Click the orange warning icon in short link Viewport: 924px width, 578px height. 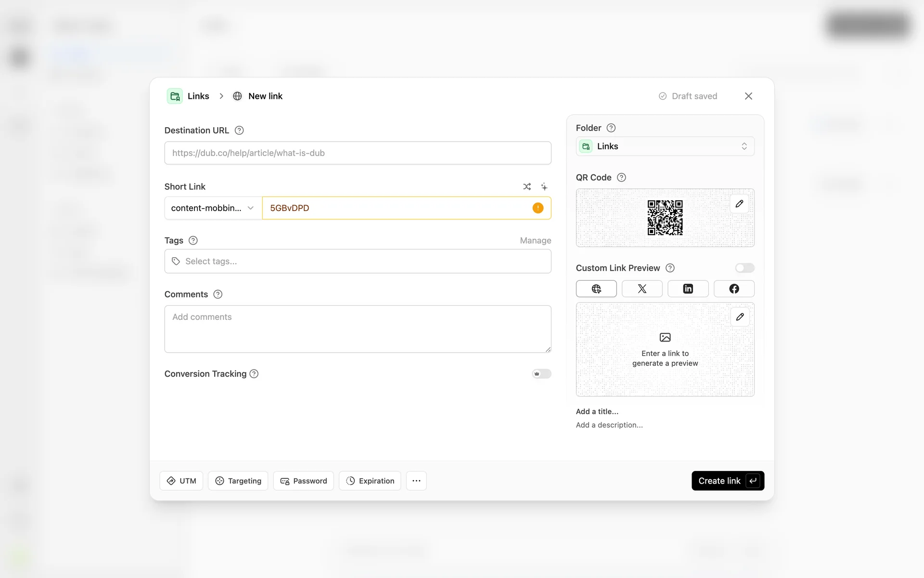coord(538,208)
